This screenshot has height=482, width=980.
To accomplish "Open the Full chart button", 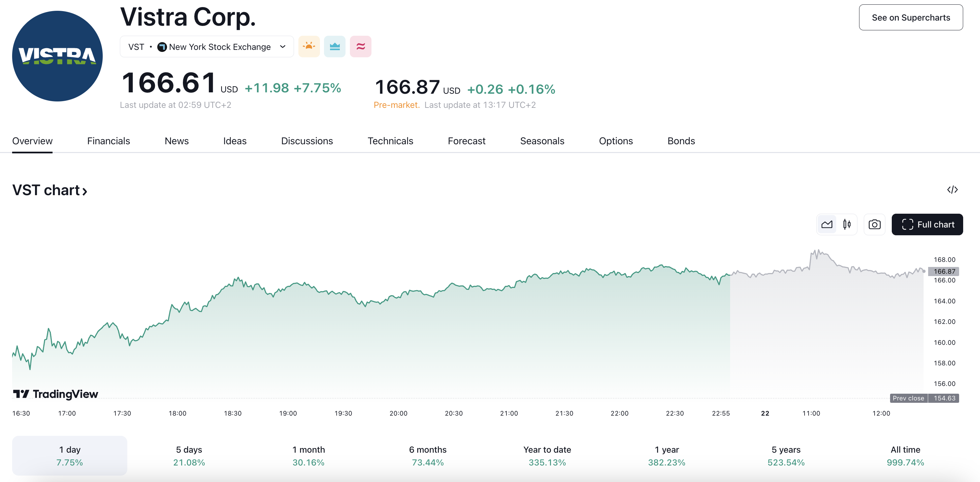I will click(927, 224).
